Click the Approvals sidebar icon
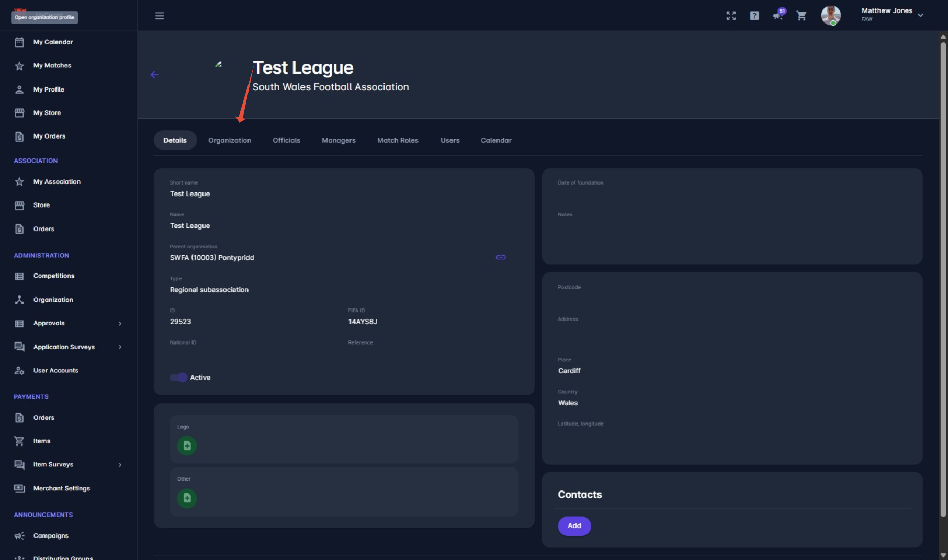The height and width of the screenshot is (560, 948). pyautogui.click(x=19, y=323)
